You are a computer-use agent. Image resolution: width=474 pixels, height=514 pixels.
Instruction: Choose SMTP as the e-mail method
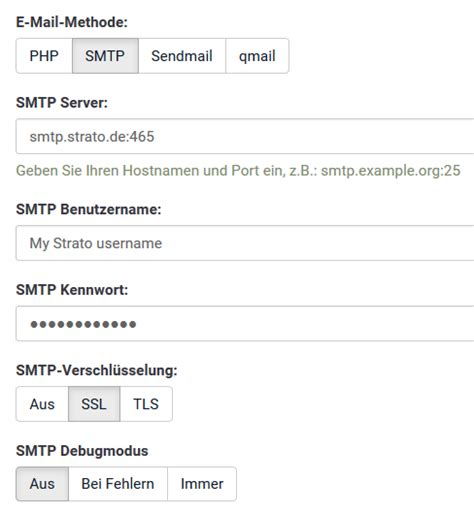click(105, 56)
